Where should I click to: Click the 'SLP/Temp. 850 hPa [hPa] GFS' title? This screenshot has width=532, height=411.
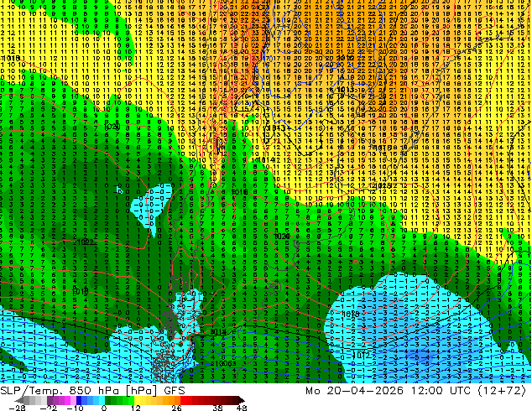(x=92, y=391)
